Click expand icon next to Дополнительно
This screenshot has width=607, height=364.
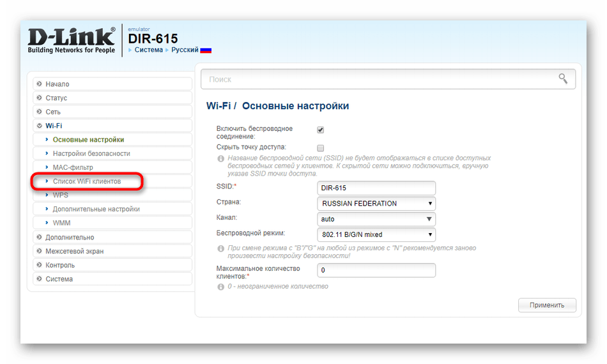39,237
